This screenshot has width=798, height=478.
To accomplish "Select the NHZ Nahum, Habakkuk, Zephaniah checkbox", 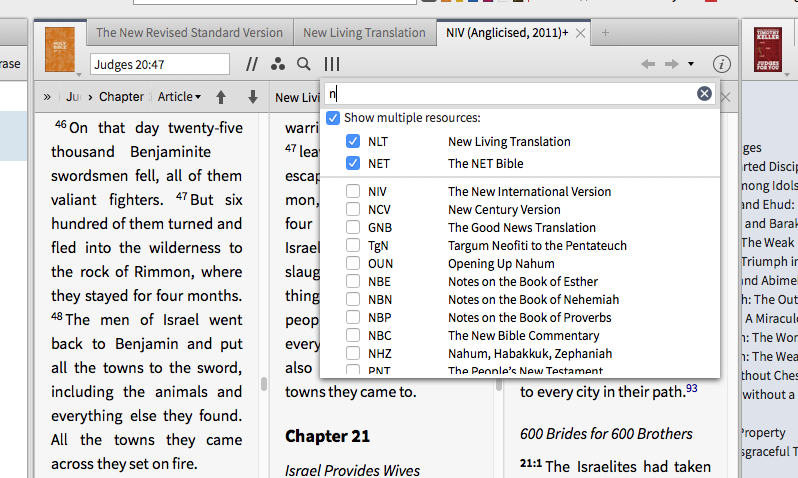I will point(353,353).
